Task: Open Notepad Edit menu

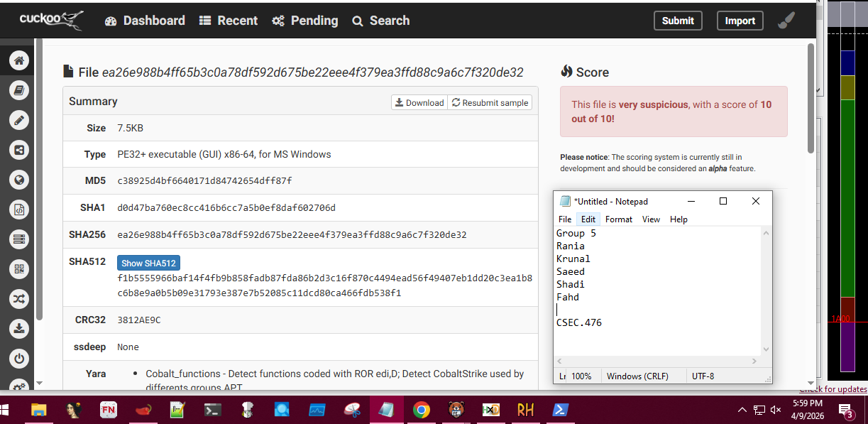Action: pos(588,219)
